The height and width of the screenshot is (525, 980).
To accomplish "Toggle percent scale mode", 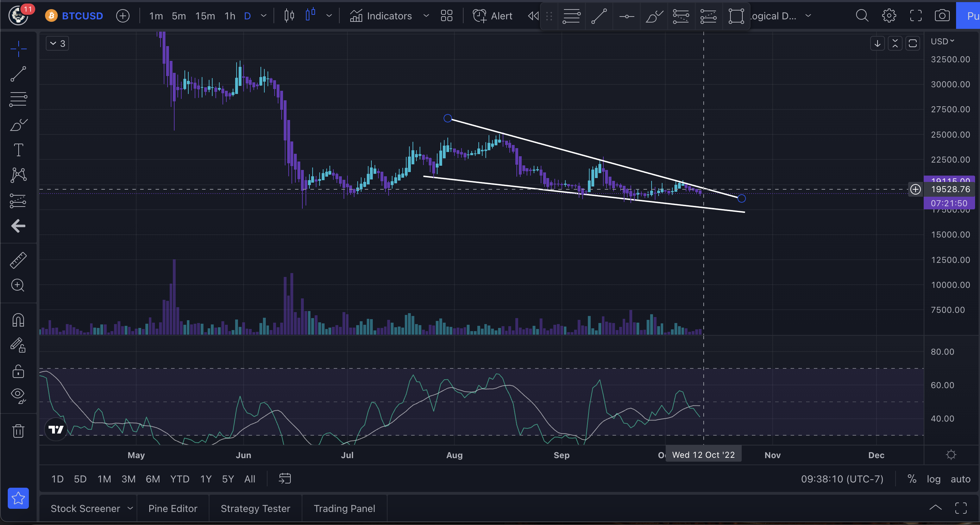I will click(x=912, y=479).
